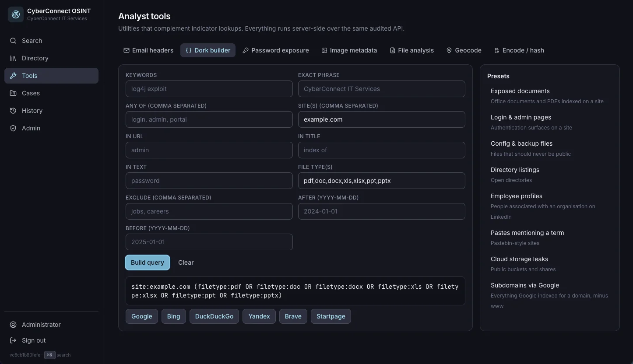Screen dimensions: 633x364
Task: Select the Cloud storage leaks preset
Action: point(550,264)
